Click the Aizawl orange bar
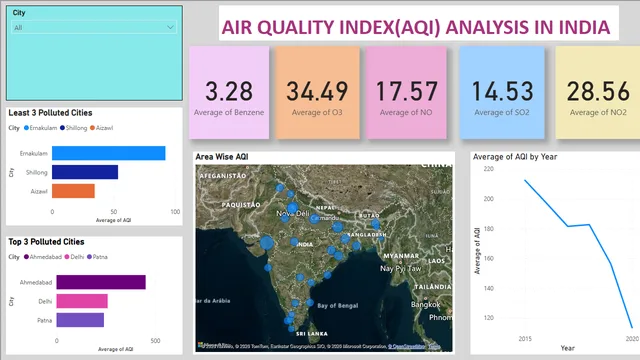The image size is (640, 360). [x=73, y=191]
